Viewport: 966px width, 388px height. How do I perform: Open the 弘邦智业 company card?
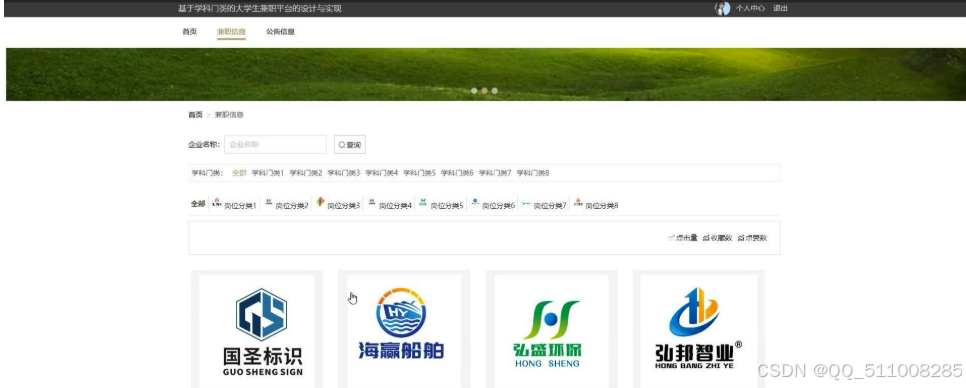pyautogui.click(x=699, y=329)
